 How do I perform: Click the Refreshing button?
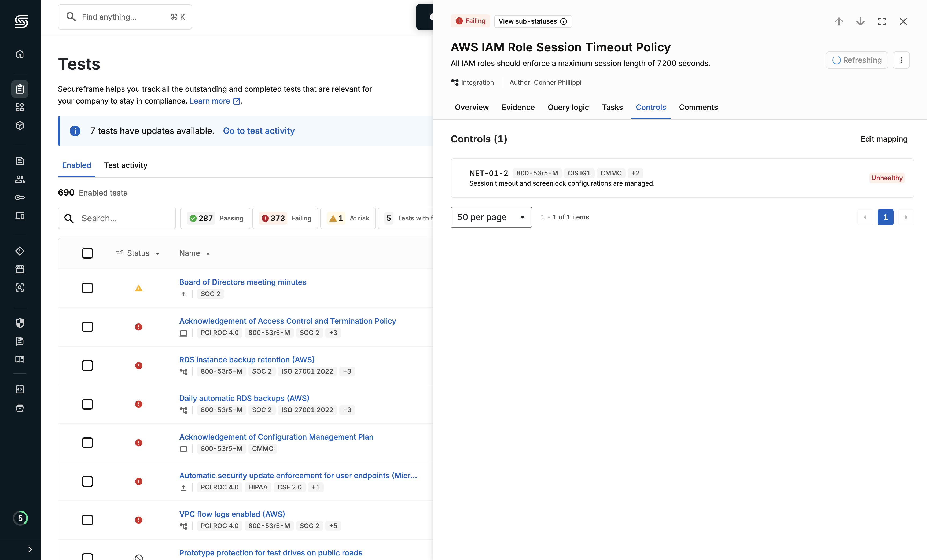point(857,60)
